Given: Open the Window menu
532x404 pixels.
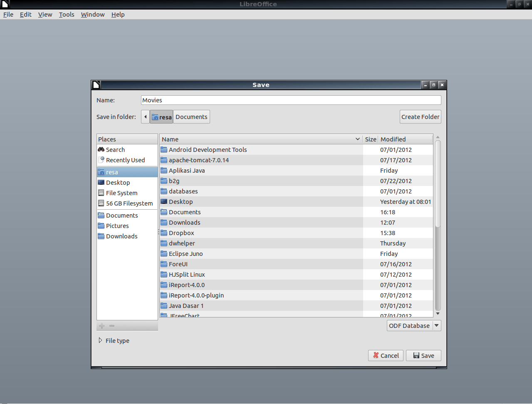Looking at the screenshot, I should [92, 14].
